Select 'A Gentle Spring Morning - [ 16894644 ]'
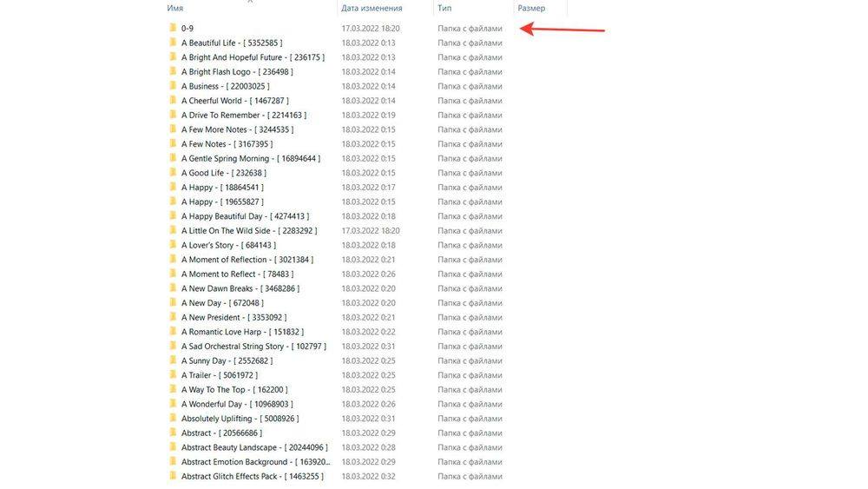 tap(251, 158)
